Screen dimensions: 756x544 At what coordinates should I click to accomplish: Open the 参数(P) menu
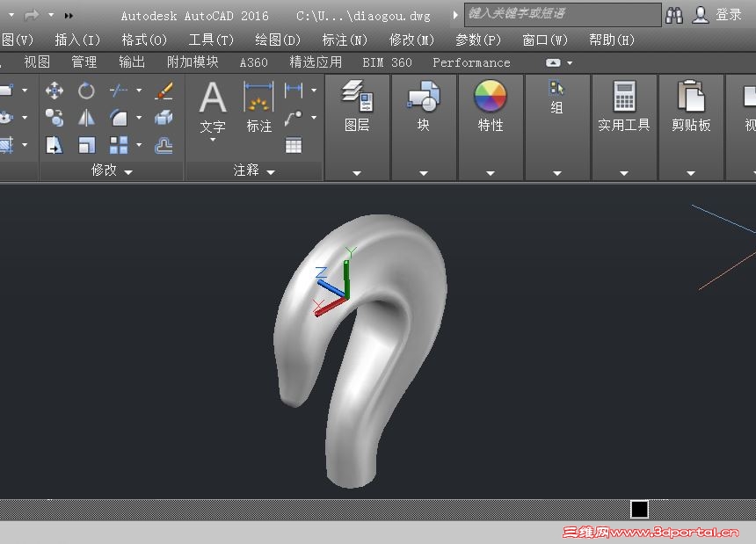(x=478, y=40)
